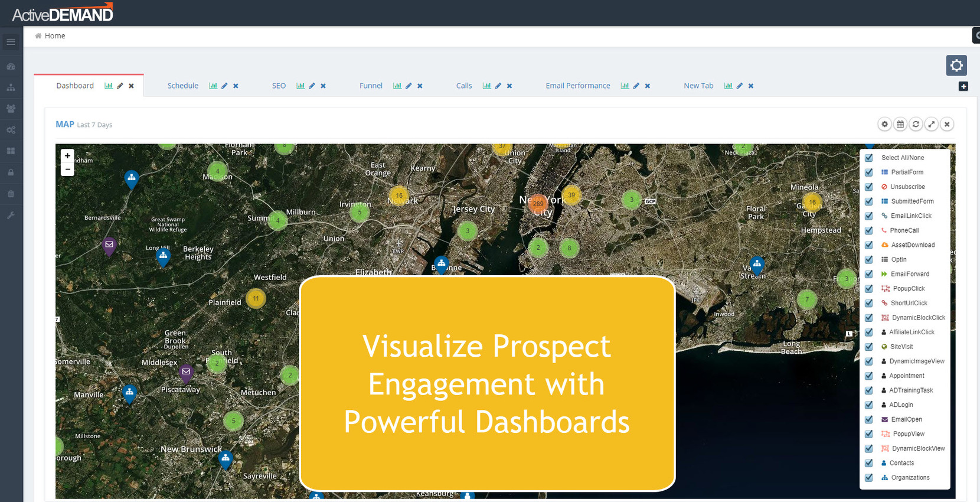The width and height of the screenshot is (980, 502).
Task: Open the Calls tab
Action: (x=463, y=86)
